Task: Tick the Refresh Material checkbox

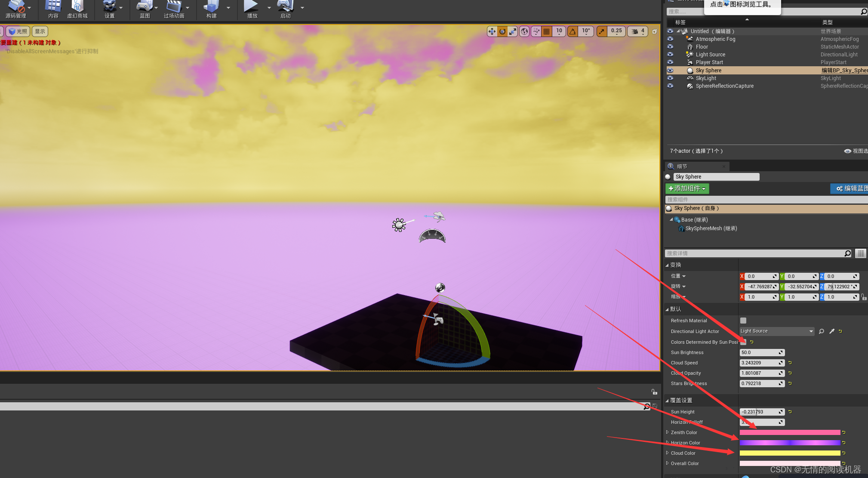Action: coord(743,321)
